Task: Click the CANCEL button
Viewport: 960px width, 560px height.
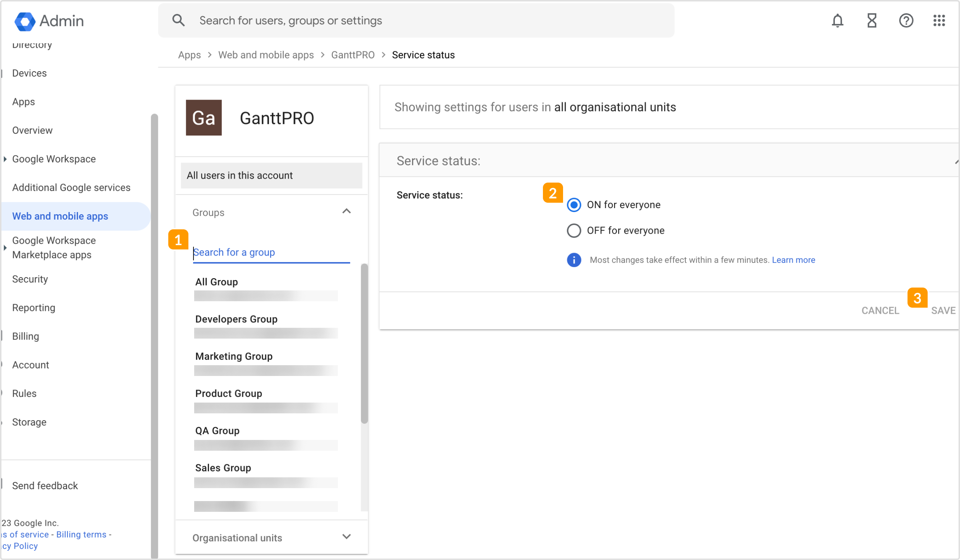Action: [880, 311]
